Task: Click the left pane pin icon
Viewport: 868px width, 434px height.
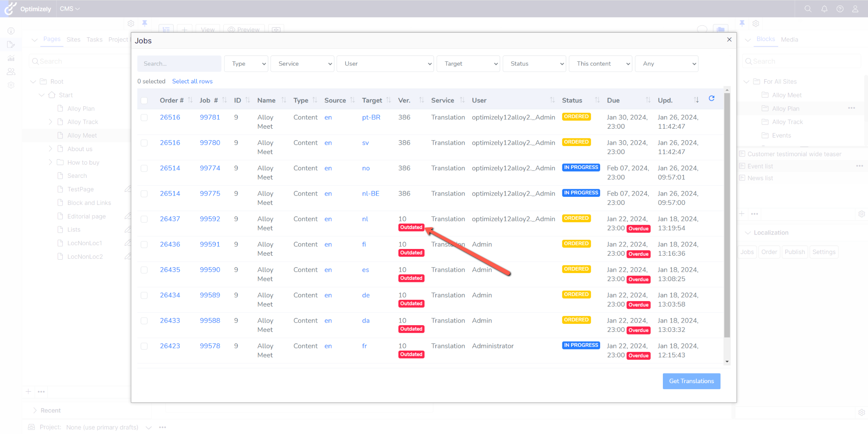Action: (145, 23)
